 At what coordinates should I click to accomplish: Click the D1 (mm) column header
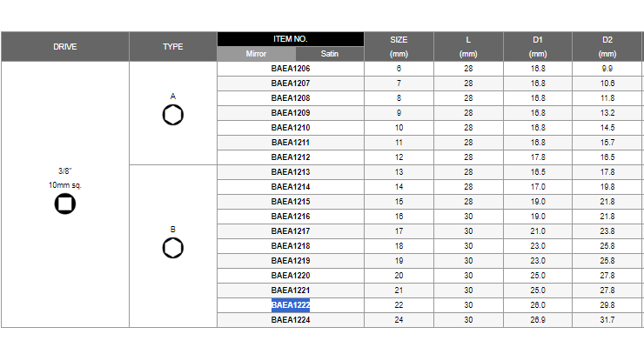[x=538, y=47]
